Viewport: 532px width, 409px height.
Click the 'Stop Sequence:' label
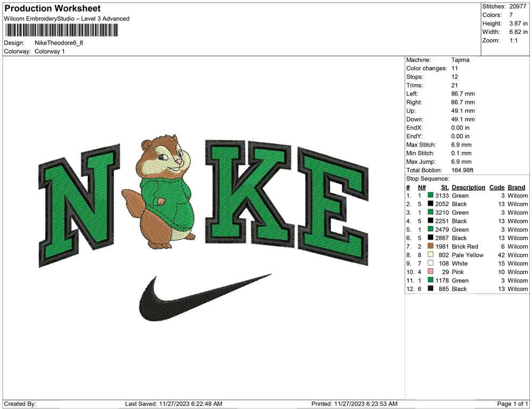click(428, 179)
